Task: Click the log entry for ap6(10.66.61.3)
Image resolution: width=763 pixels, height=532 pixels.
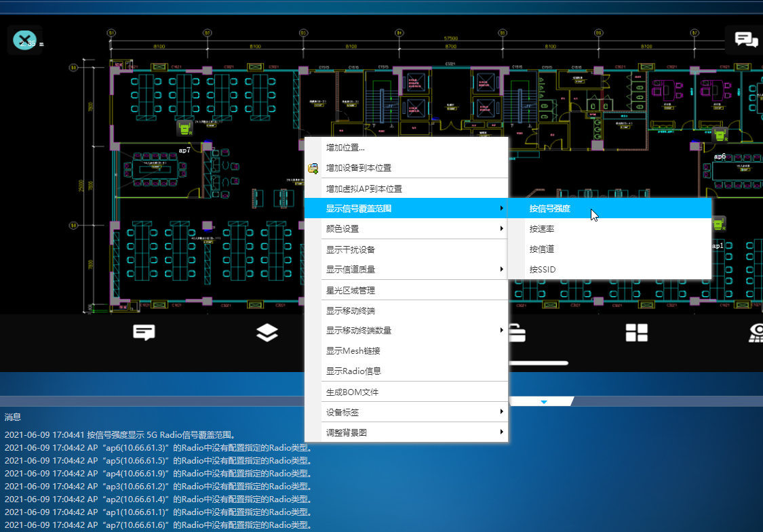Action: pyautogui.click(x=159, y=447)
